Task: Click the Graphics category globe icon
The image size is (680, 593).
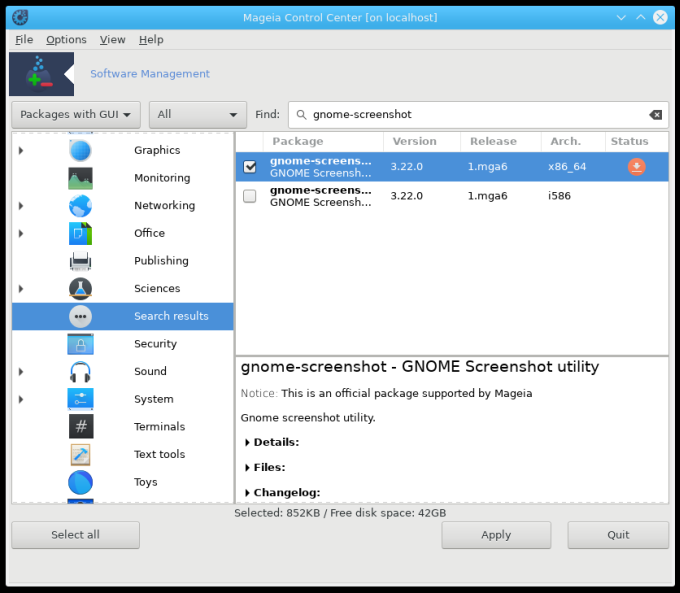Action: [x=80, y=151]
